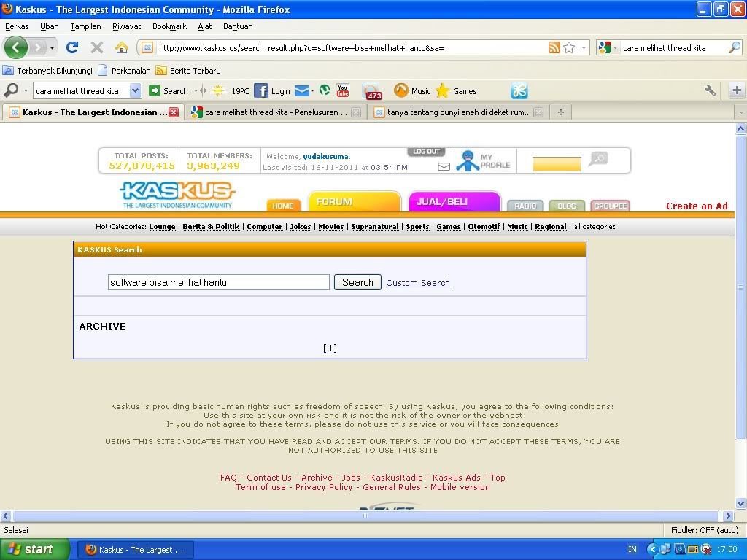Open the Custom Search link
The height and width of the screenshot is (560, 747).
click(418, 283)
